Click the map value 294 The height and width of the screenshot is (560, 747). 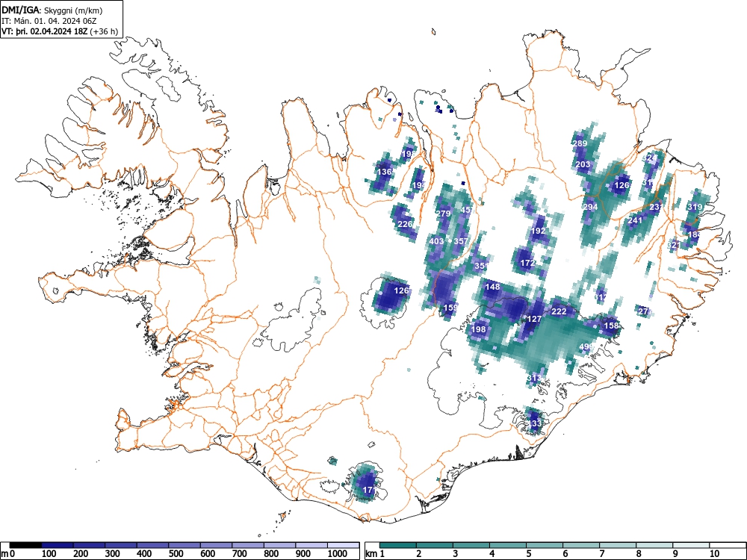(590, 207)
